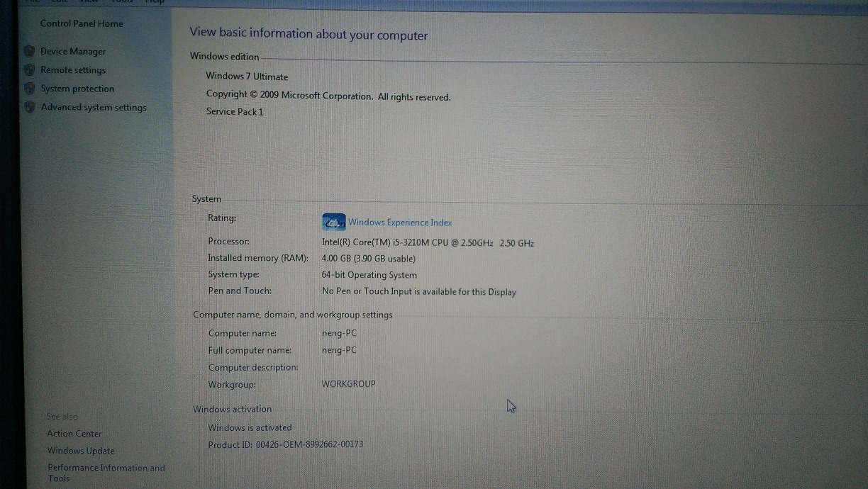The height and width of the screenshot is (489, 868).
Task: Open Control Panel Home
Action: 82,23
